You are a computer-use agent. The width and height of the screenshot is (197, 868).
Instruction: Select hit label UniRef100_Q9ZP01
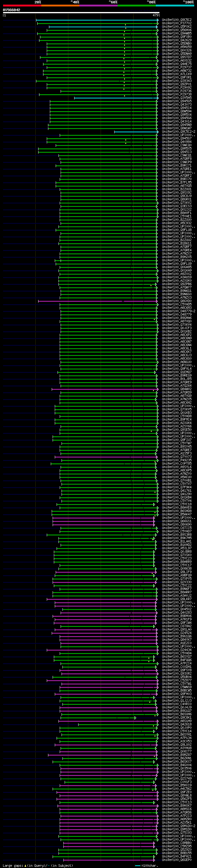[x=177, y=84]
